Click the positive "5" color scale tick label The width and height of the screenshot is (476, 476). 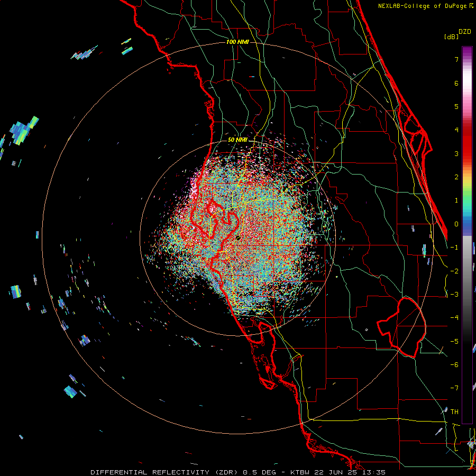click(456, 106)
